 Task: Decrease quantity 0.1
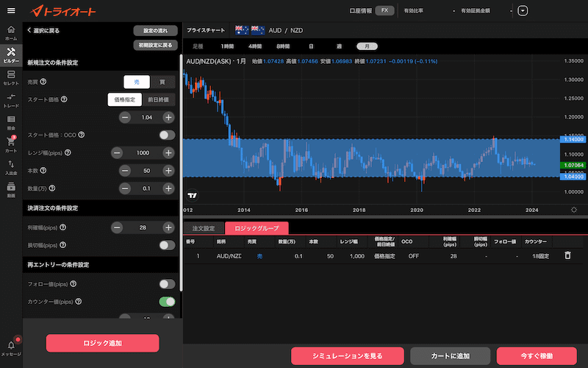coord(125,188)
